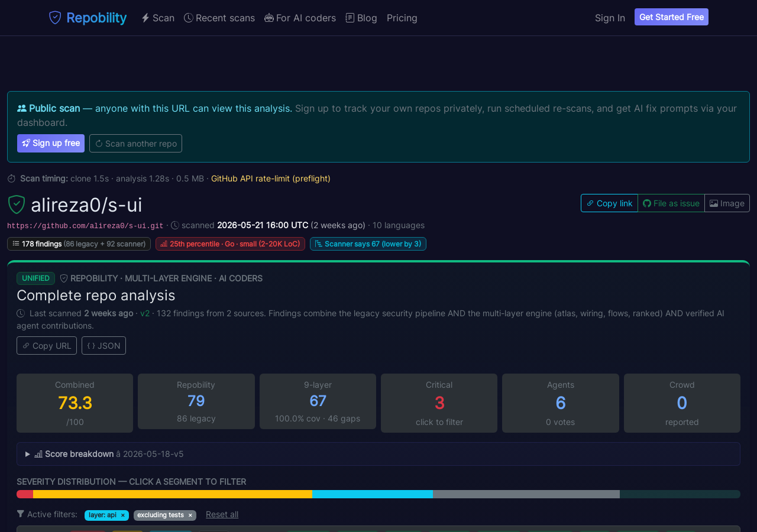
Task: Filter by yellow severity segment
Action: pyautogui.click(x=173, y=494)
